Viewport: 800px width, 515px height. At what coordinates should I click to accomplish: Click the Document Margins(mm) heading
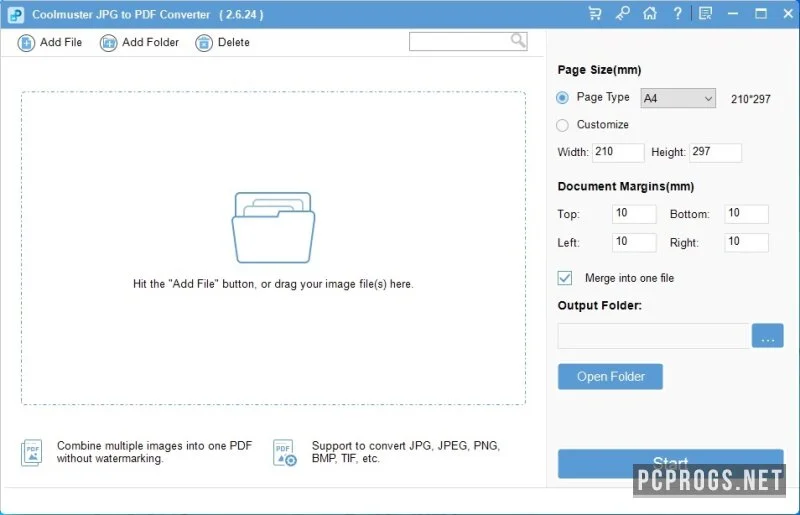pos(626,186)
